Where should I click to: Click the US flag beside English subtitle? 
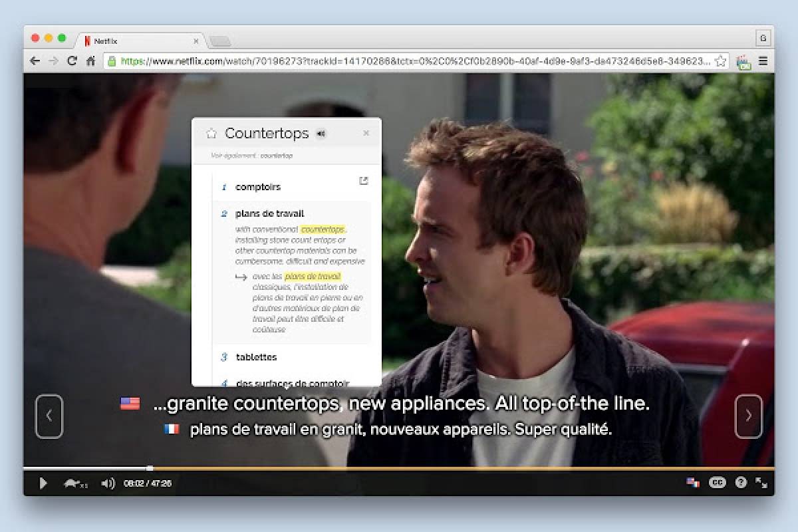[130, 403]
